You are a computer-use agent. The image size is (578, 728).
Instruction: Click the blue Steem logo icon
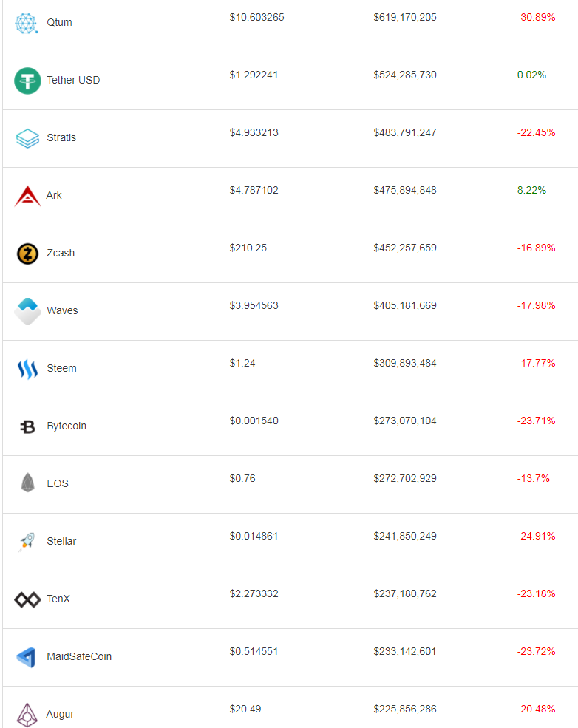27,369
